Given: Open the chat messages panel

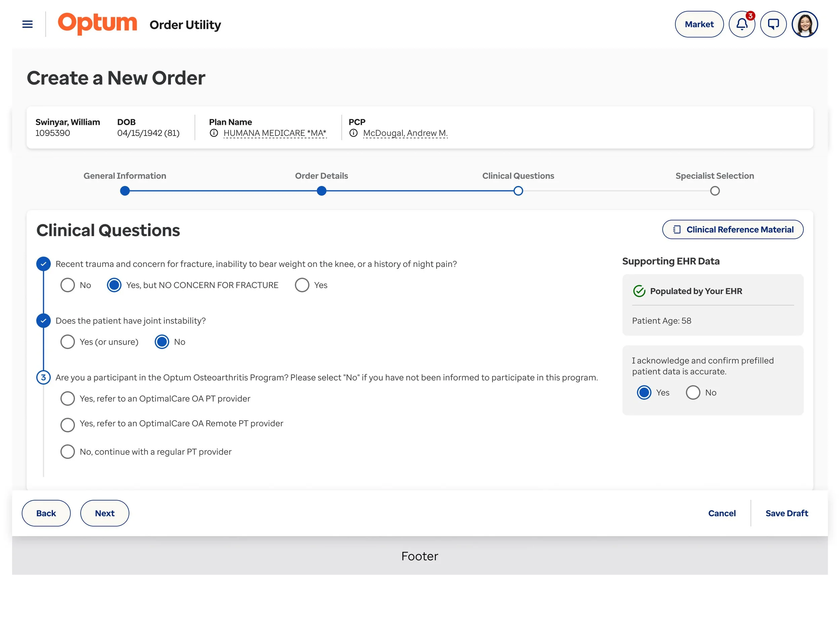Looking at the screenshot, I should pos(773,24).
